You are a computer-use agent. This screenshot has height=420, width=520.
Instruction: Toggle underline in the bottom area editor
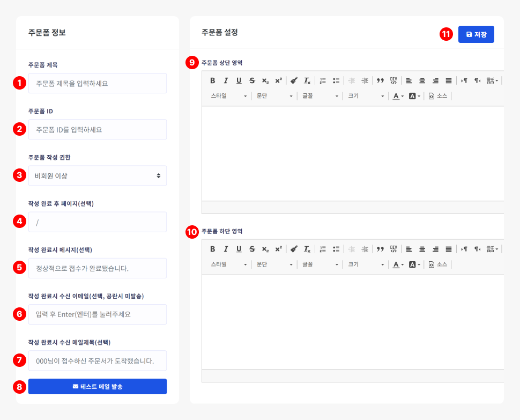[x=239, y=249]
